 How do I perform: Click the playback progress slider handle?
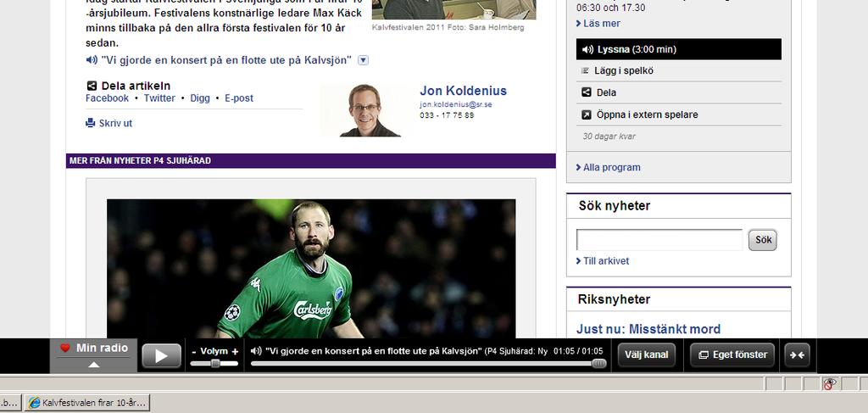pos(599,364)
